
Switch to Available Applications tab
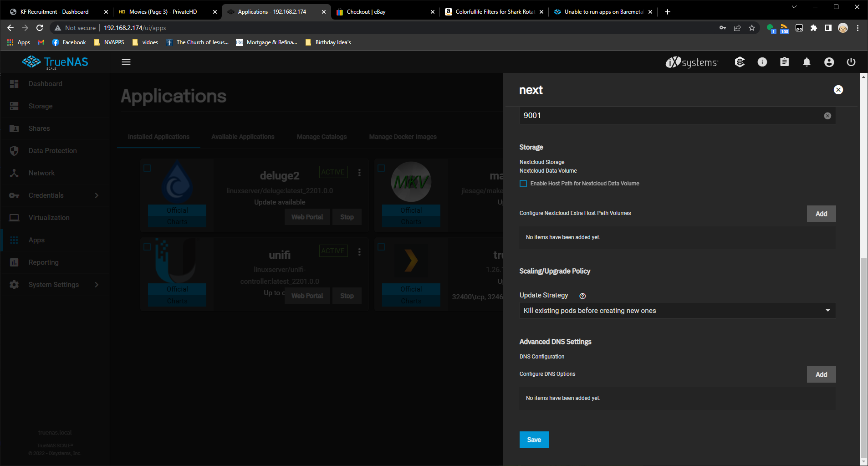click(x=243, y=137)
